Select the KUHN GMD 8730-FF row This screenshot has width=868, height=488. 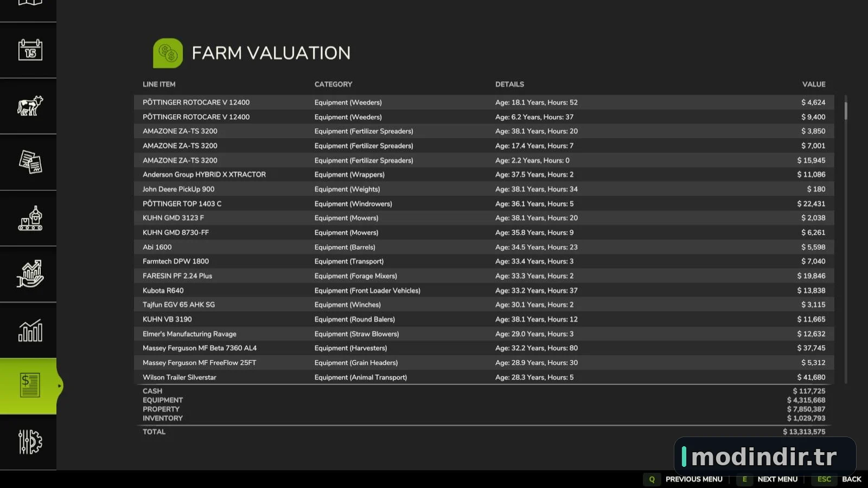484,233
